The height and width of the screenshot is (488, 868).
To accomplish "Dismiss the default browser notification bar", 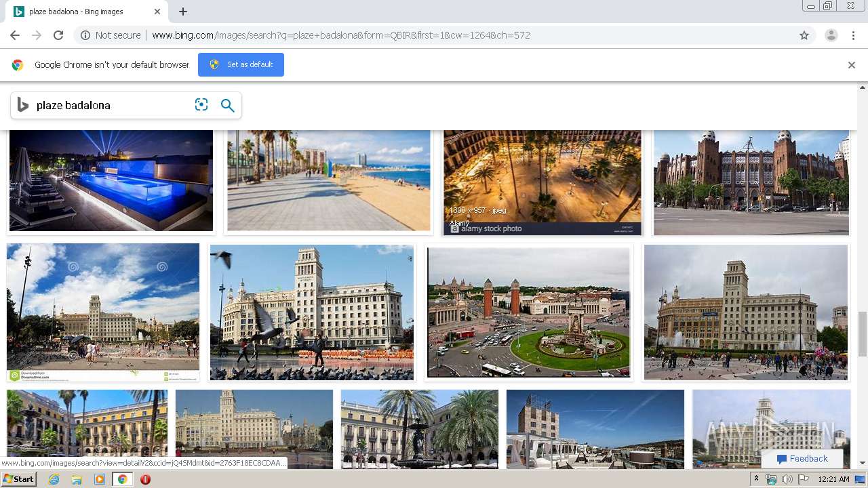I will 852,65.
